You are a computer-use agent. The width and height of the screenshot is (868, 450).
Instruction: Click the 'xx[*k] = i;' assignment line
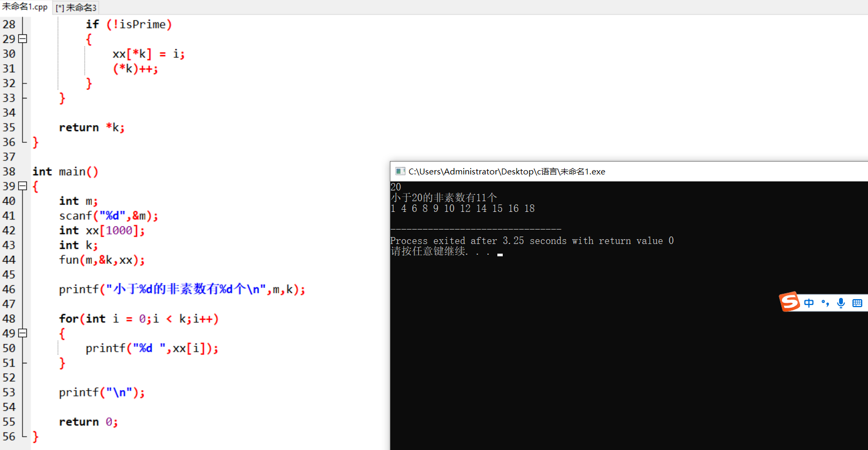coord(148,54)
